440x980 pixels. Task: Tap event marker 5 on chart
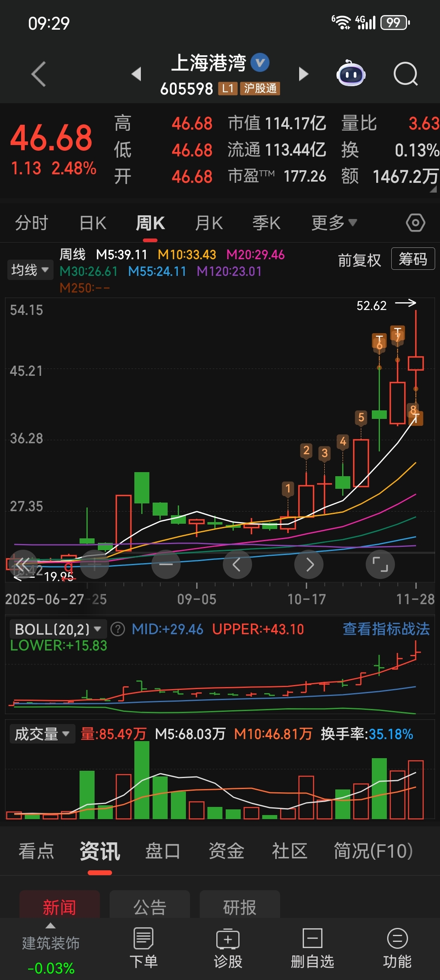pos(361,418)
